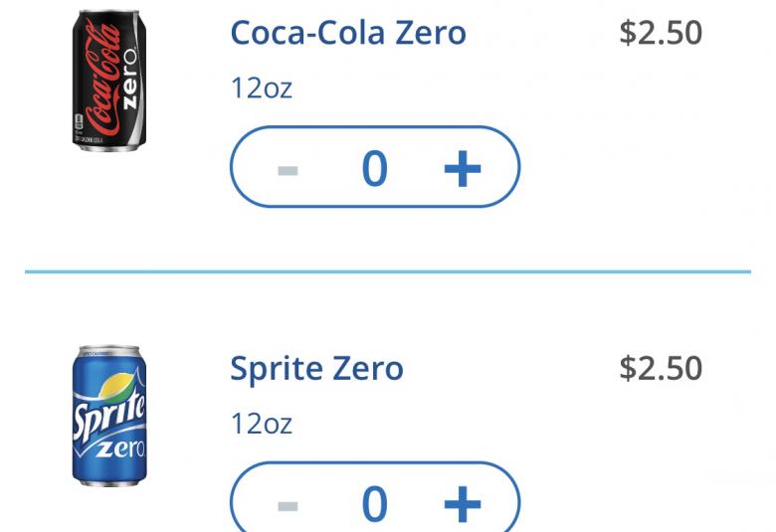Tap the Sprite Zero minus icon
This screenshot has height=532, width=776.
pos(288,506)
